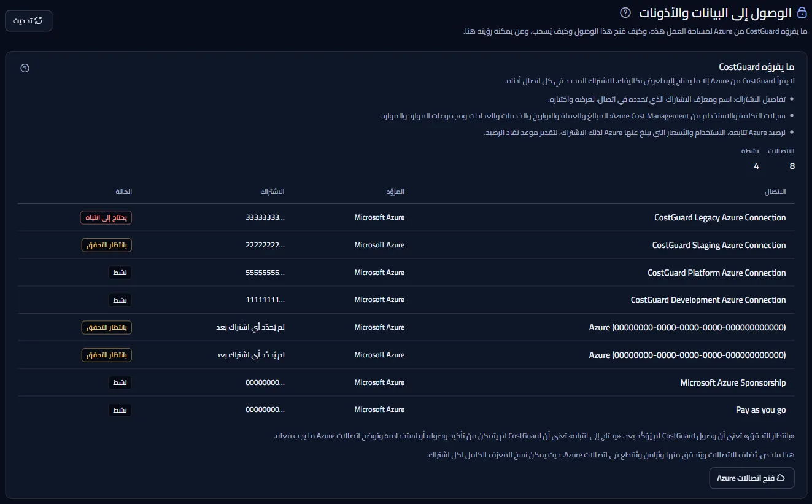Image resolution: width=812 pixels, height=504 pixels.
Task: Click Microsoft Azure provider in the Legacy row
Action: [x=379, y=217]
